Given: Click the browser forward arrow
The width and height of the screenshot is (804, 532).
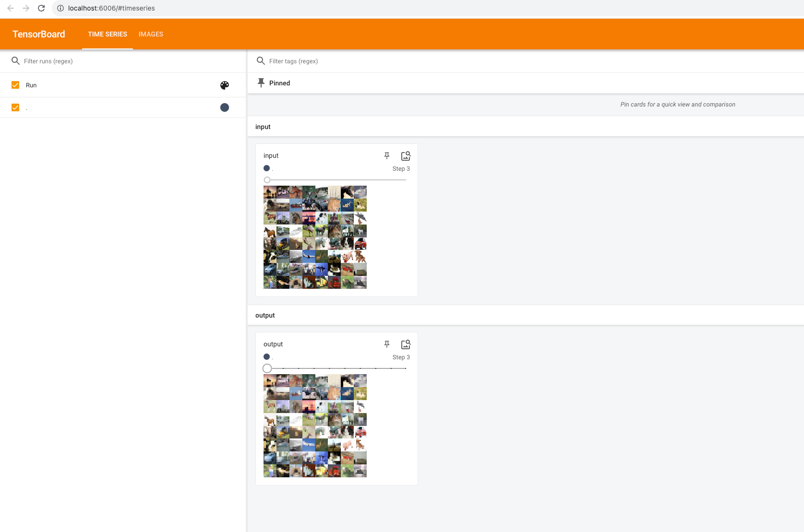Looking at the screenshot, I should click(x=26, y=8).
